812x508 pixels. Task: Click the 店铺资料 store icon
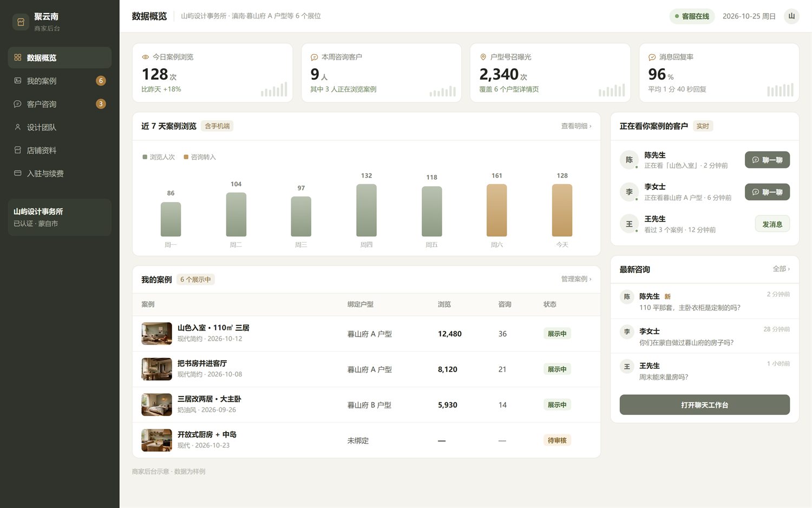pos(18,150)
